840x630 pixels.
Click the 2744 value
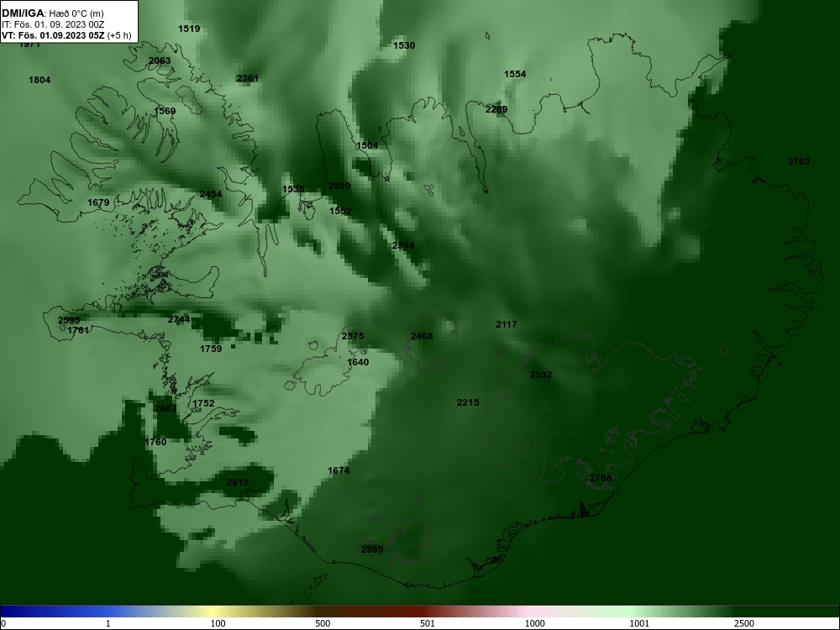point(178,319)
